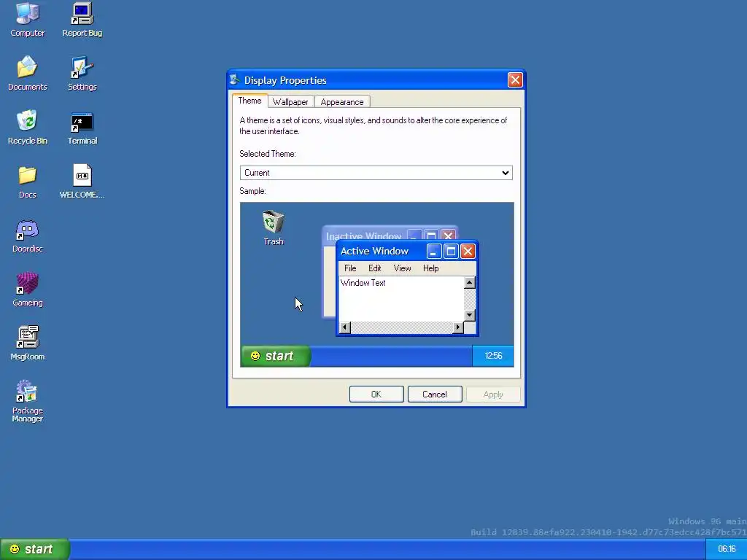Viewport: 747px width, 560px height.
Task: Click the 12:56 clock in sample taskbar
Action: tap(493, 356)
